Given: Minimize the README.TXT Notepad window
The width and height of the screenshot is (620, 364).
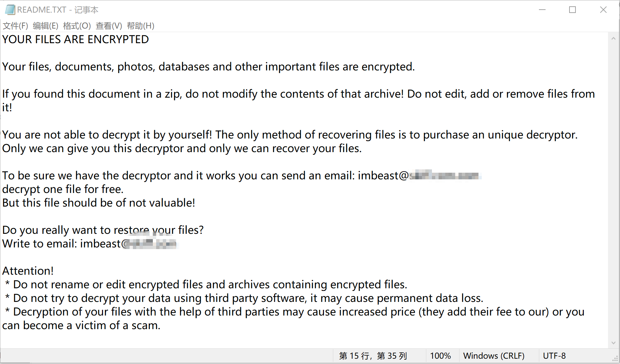Looking at the screenshot, I should pos(542,10).
